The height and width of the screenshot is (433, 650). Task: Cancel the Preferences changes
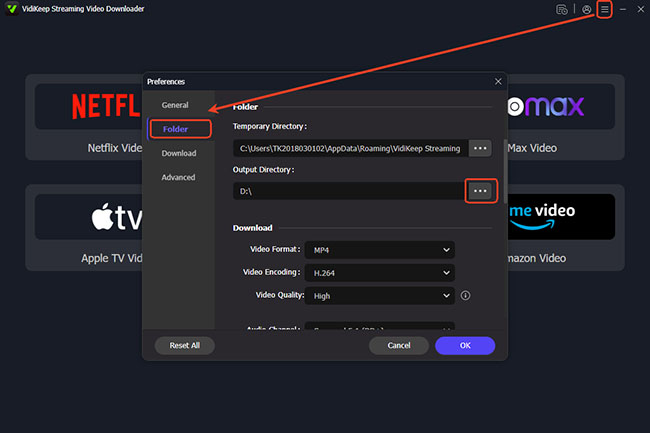(x=399, y=346)
